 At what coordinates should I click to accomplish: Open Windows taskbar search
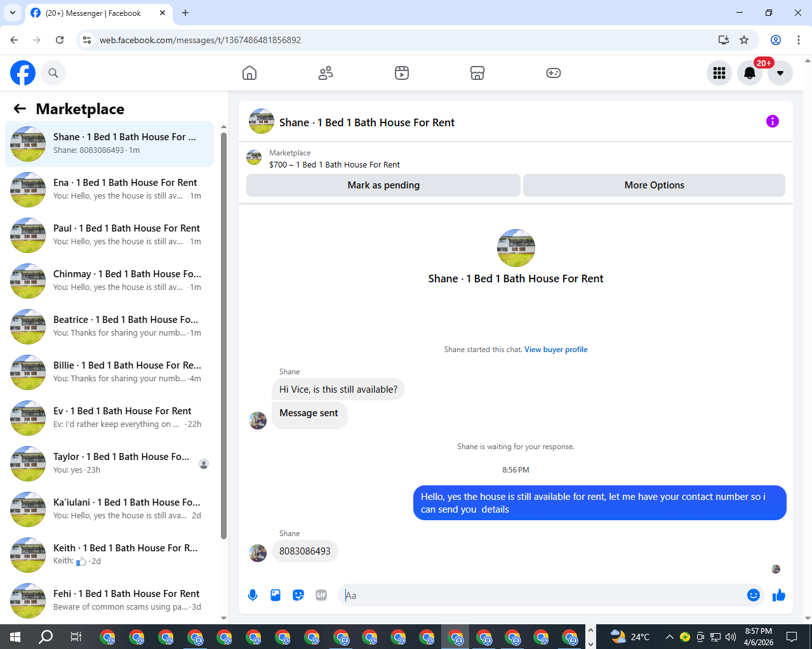(x=46, y=637)
